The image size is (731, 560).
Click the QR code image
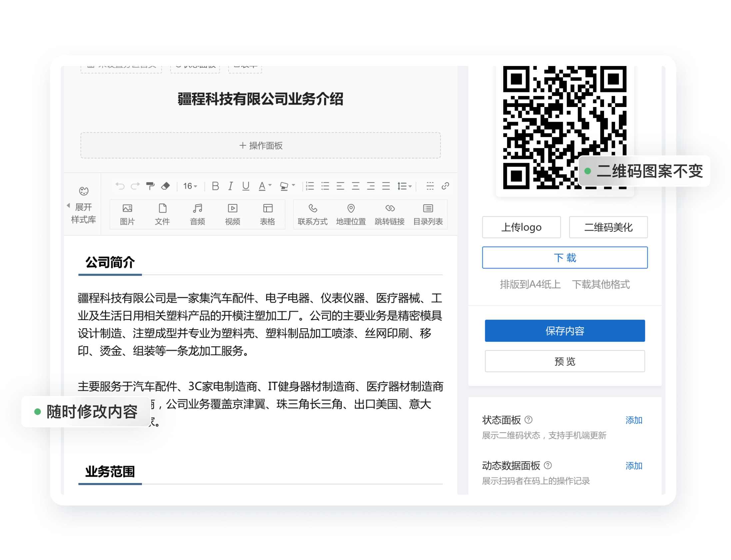click(565, 128)
